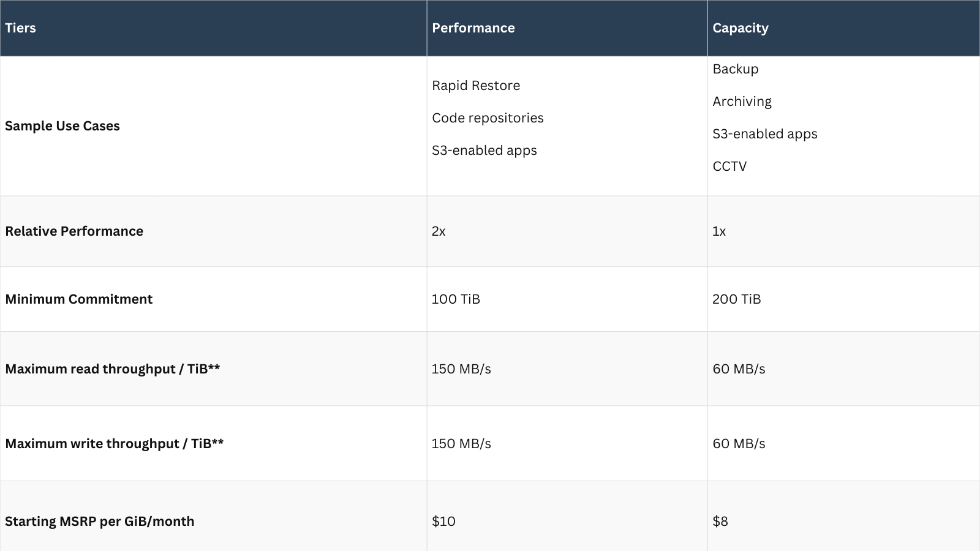The width and height of the screenshot is (980, 551).
Task: Click the Relative Performance row label
Action: coord(74,231)
